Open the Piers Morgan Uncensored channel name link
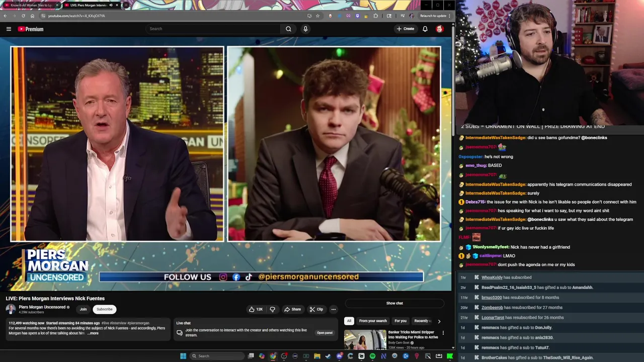The height and width of the screenshot is (362, 644). click(42, 307)
